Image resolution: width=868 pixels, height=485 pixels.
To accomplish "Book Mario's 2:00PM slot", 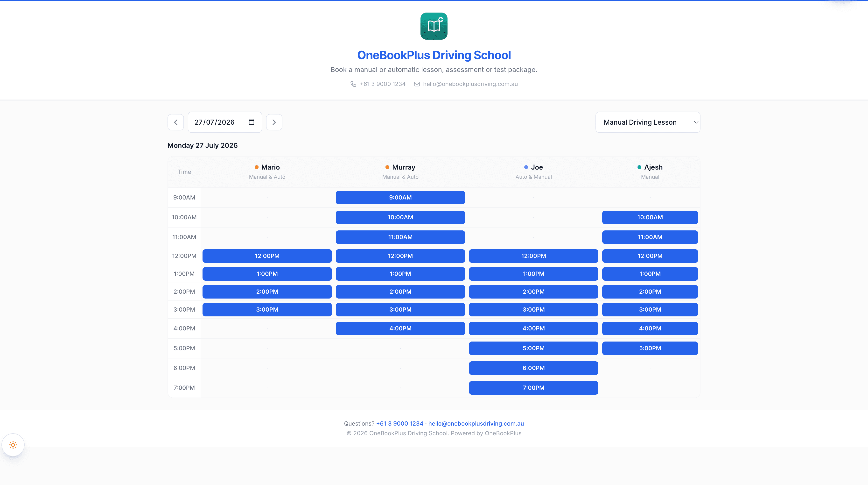I will tap(267, 292).
